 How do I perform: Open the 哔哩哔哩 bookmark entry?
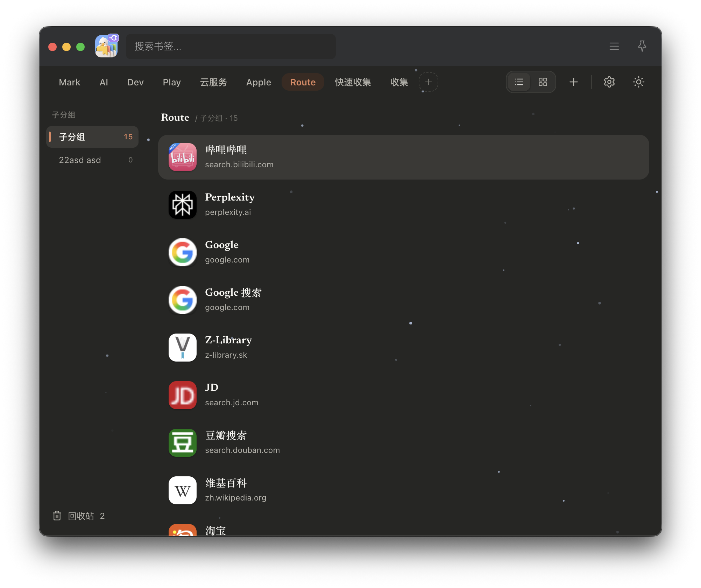(x=404, y=157)
